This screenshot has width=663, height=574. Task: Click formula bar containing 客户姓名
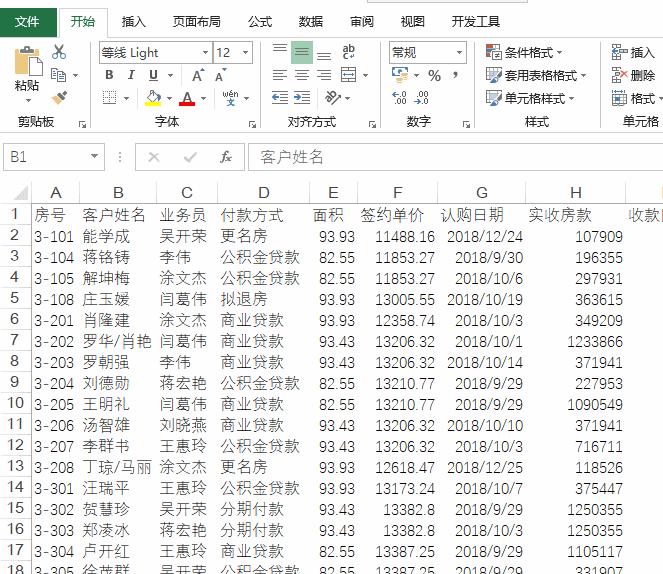(x=455, y=157)
